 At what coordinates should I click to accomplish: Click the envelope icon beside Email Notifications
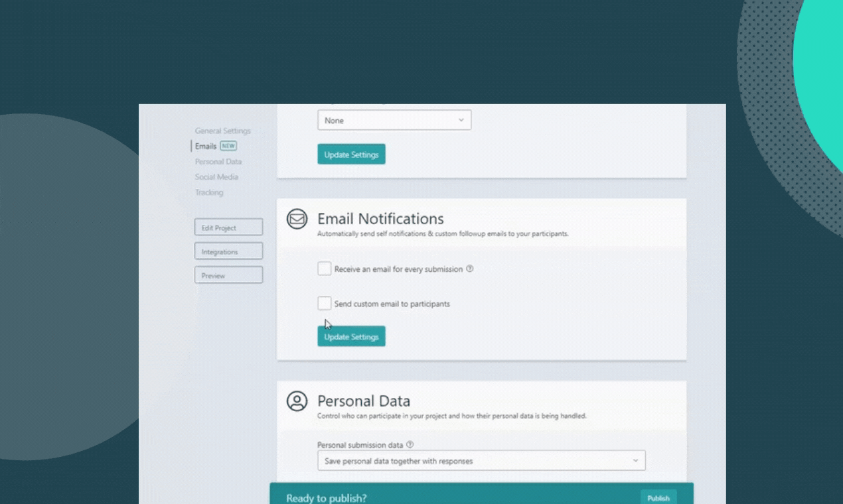pos(297,219)
